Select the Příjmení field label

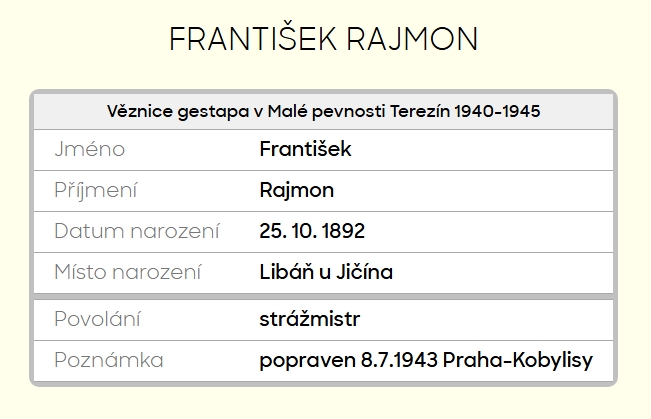[x=96, y=191]
